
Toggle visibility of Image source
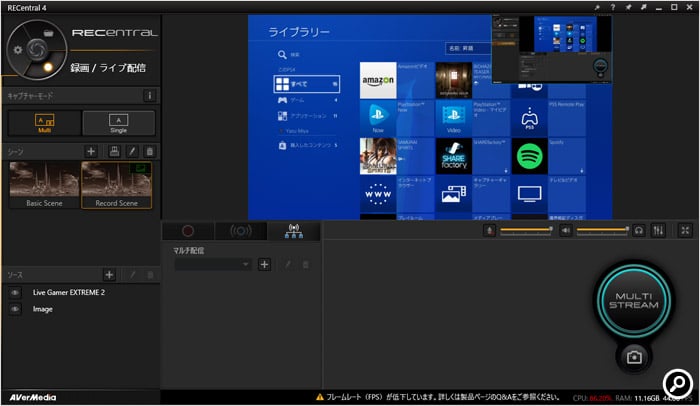click(x=15, y=309)
